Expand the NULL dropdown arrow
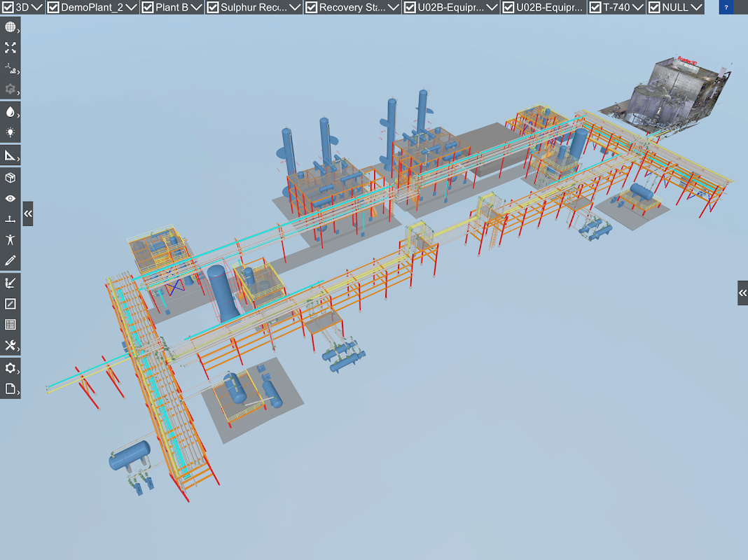Viewport: 748px width, 560px height. 696,7
